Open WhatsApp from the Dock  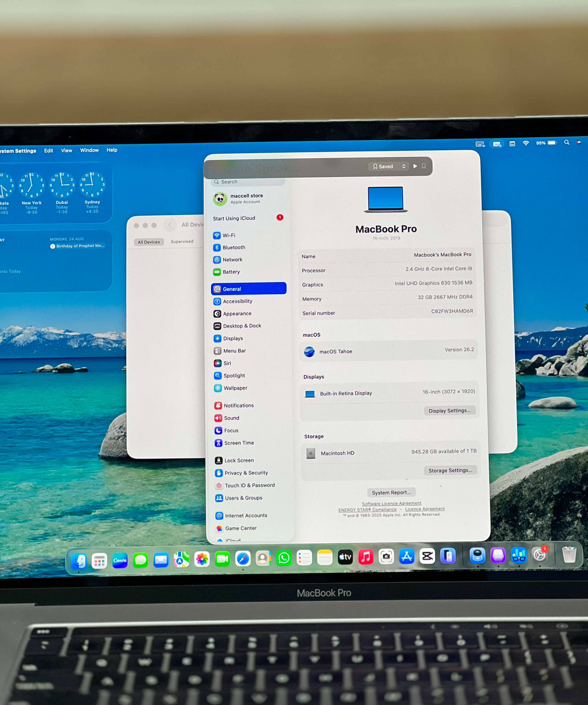(x=284, y=558)
